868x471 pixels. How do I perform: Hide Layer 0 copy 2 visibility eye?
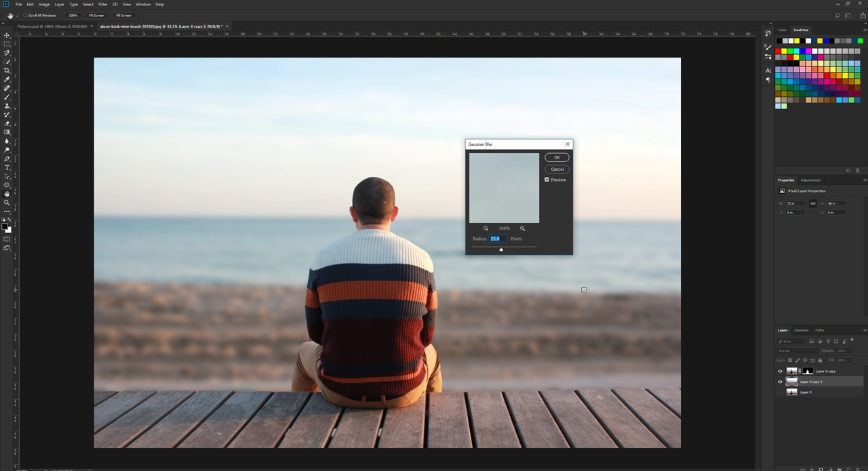780,382
